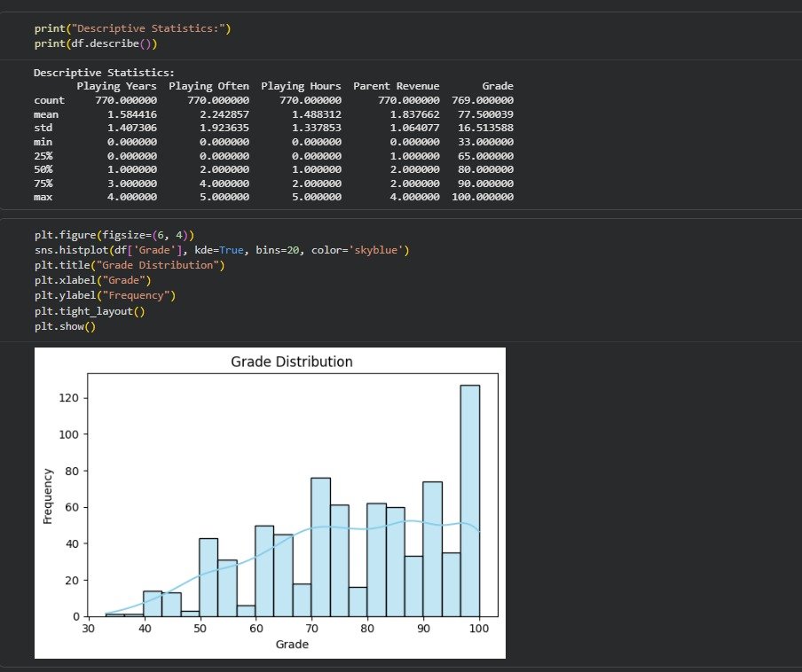This screenshot has width=802, height=672.
Task: Click the std value 1.923635
Action: point(224,128)
